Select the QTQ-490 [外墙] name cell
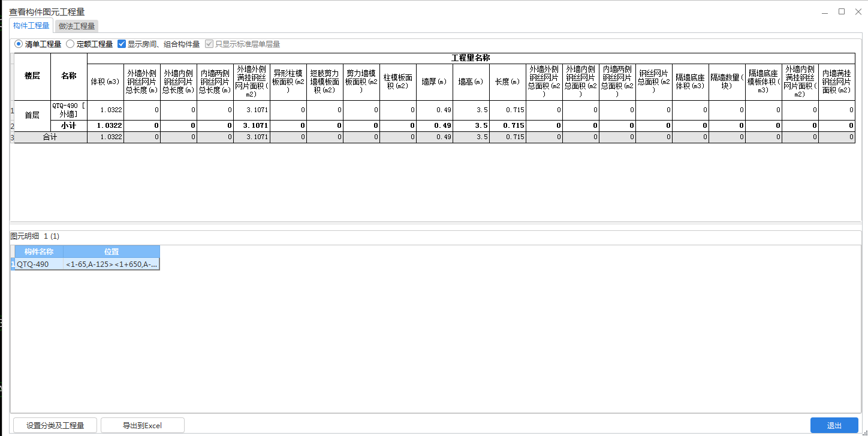This screenshot has width=868, height=436. pos(69,110)
